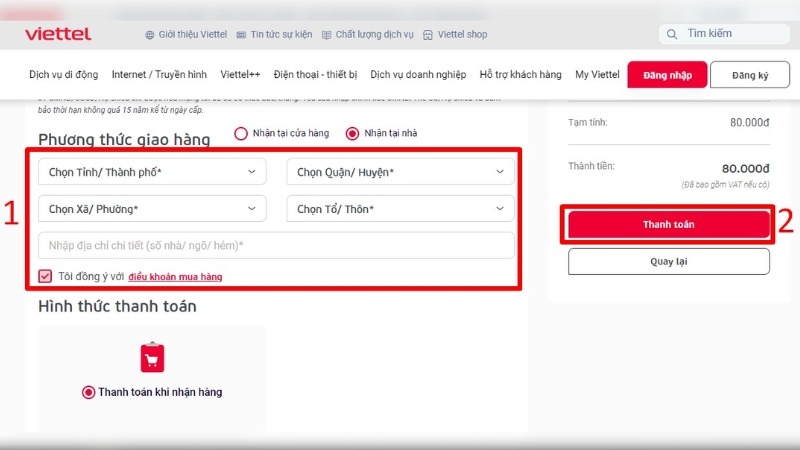The image size is (800, 450).
Task: Click the red Thanh toán button
Action: point(669,224)
